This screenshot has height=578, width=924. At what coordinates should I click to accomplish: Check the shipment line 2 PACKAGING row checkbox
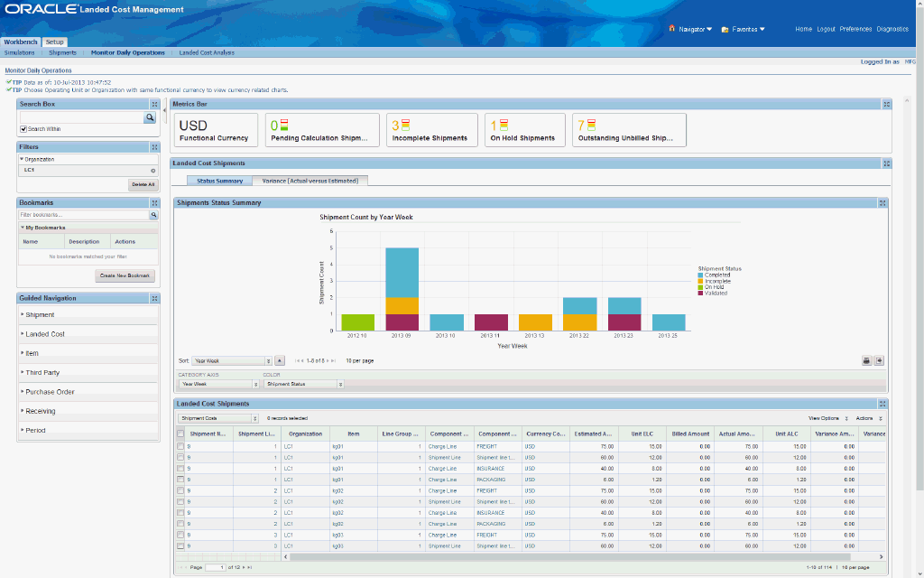click(x=180, y=524)
